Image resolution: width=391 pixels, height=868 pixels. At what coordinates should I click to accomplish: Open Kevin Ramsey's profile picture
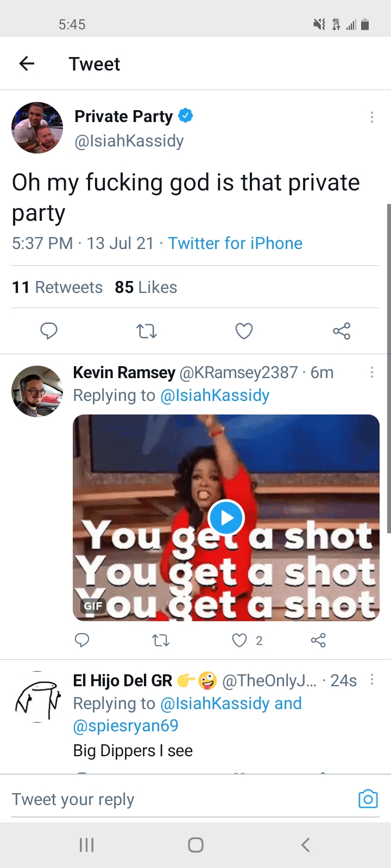37,391
